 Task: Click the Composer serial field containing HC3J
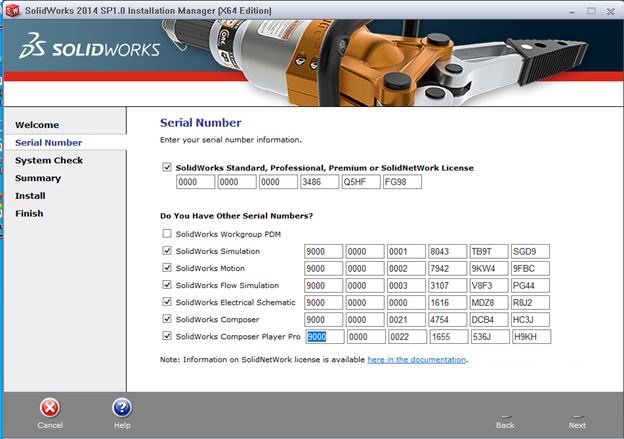pyautogui.click(x=530, y=320)
